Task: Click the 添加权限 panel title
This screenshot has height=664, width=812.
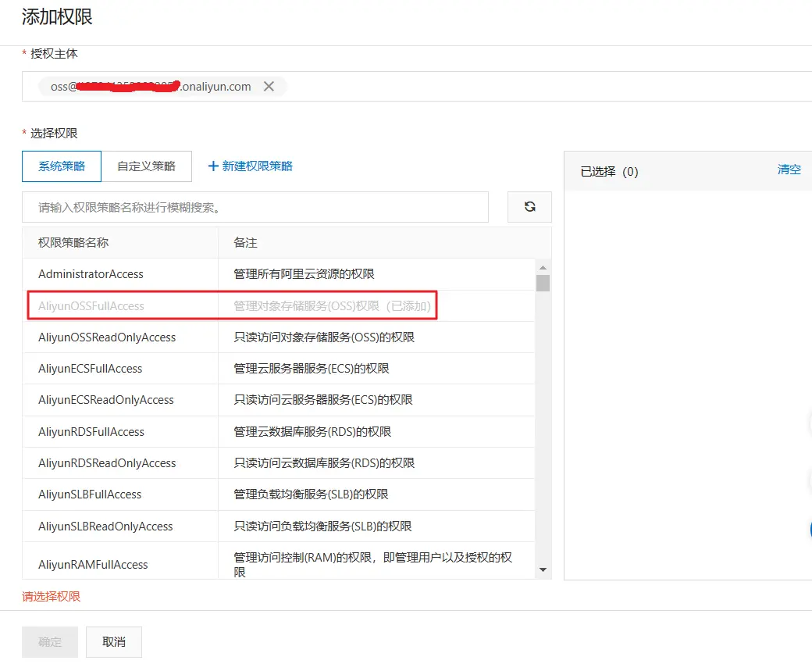Action: 57,16
